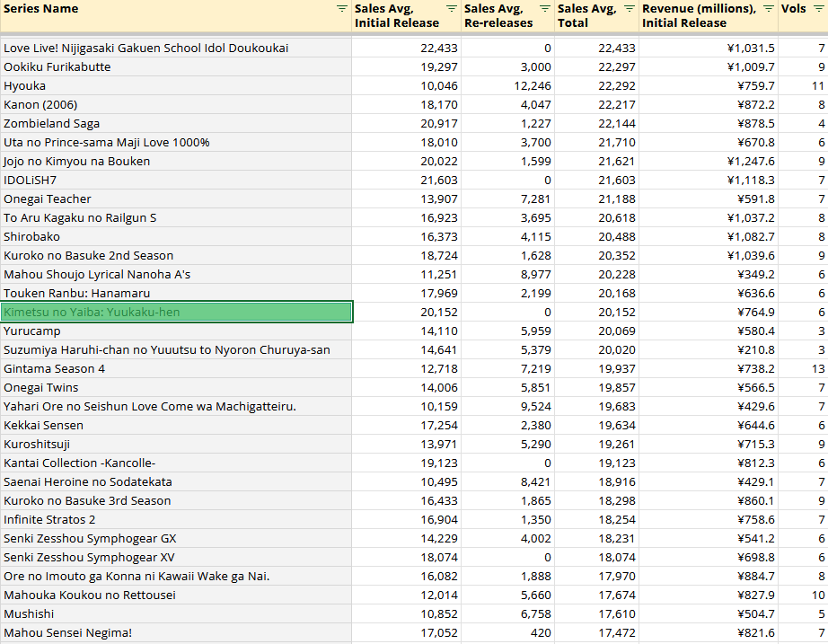Select the Onegai Teacher cell
The width and height of the screenshot is (828, 644).
pos(176,199)
